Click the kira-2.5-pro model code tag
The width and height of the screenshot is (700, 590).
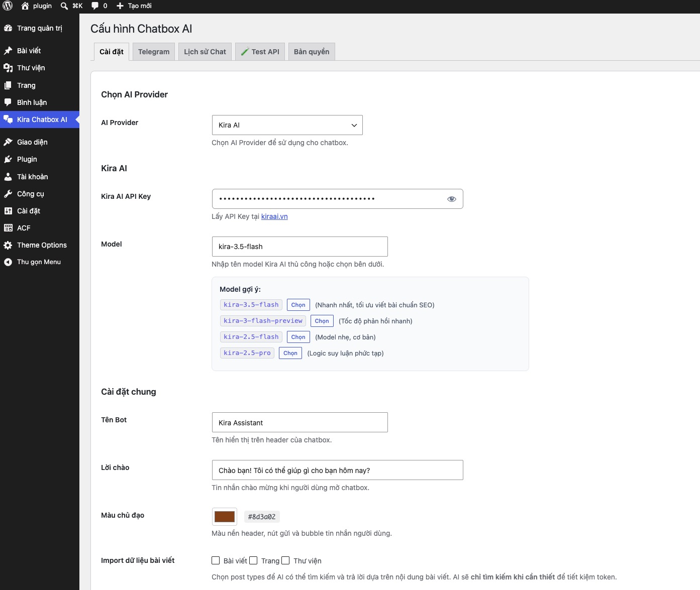point(247,353)
